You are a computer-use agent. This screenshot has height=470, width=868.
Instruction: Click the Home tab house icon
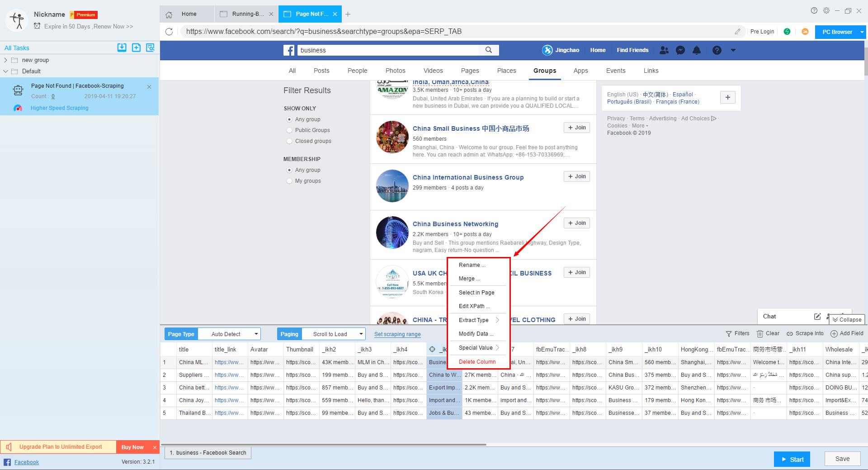point(169,14)
